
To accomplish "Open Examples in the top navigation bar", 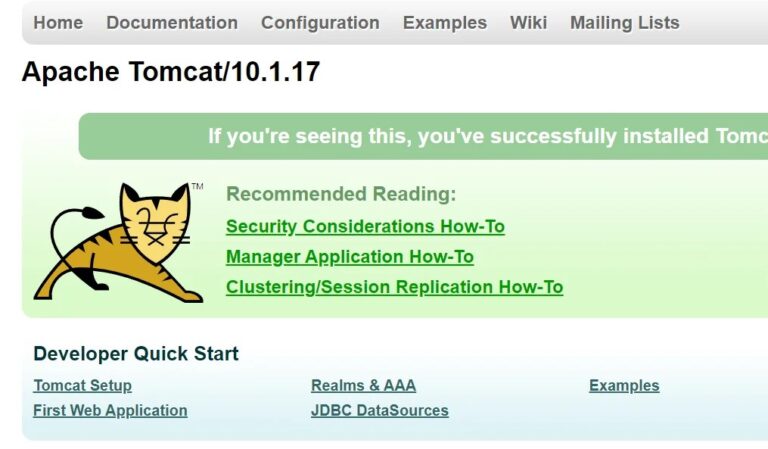I will pyautogui.click(x=445, y=23).
